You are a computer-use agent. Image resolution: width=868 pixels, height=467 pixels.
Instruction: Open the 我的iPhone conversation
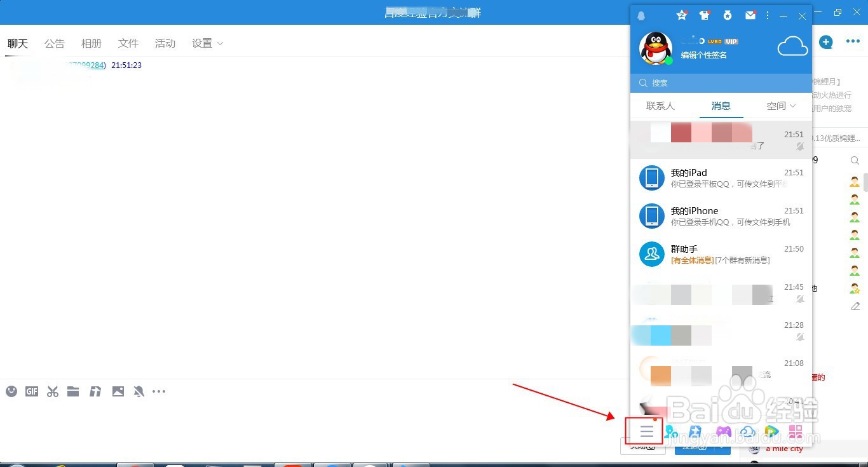[x=721, y=216]
